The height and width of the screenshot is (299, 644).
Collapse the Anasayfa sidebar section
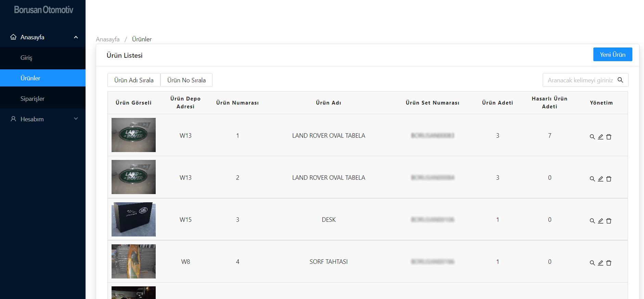76,37
